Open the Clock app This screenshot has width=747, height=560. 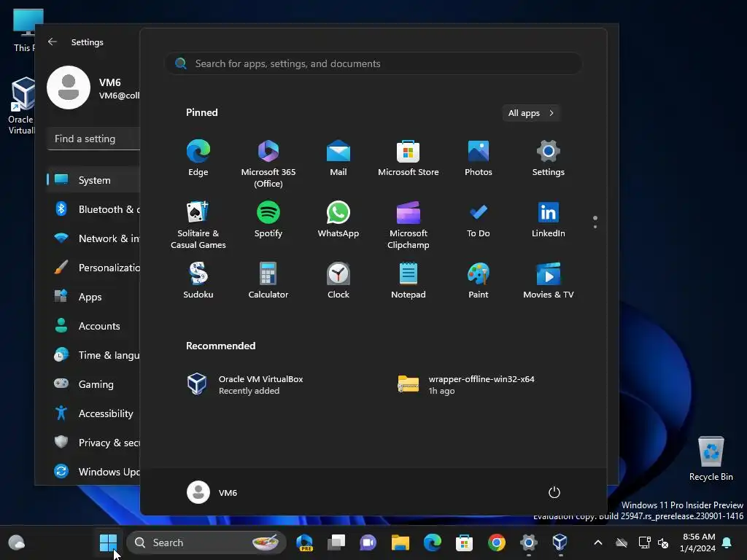(x=338, y=281)
